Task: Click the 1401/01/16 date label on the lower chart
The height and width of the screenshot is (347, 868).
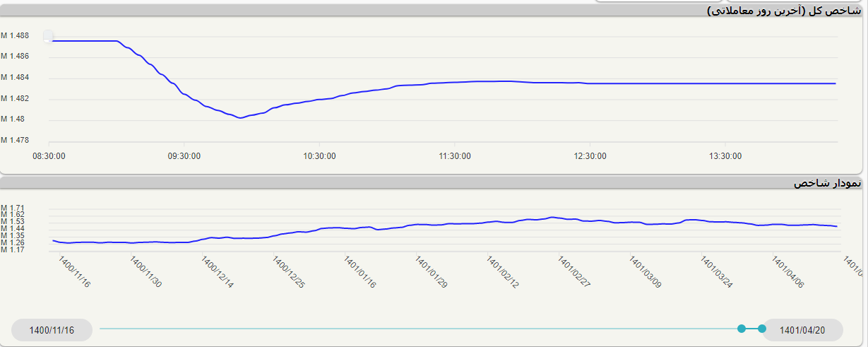Action: tap(360, 273)
